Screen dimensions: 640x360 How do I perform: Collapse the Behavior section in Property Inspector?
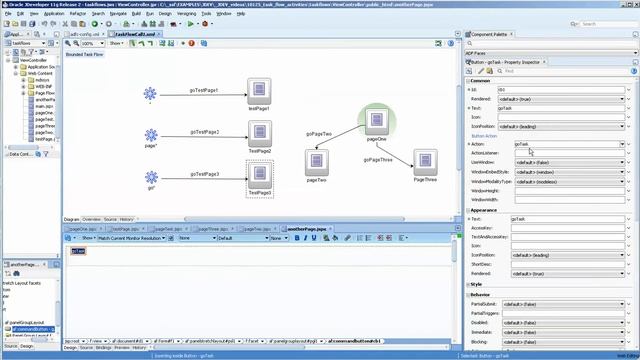pyautogui.click(x=468, y=295)
